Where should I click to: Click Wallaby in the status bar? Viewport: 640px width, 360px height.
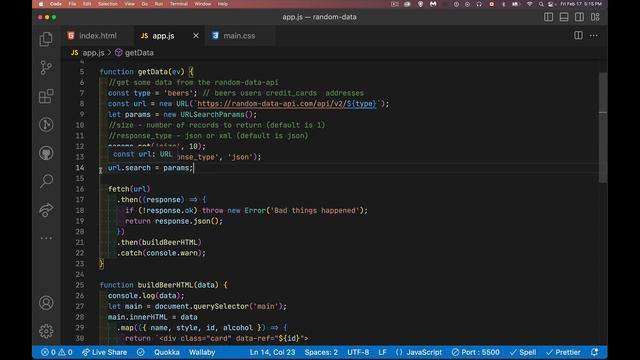tap(202, 352)
